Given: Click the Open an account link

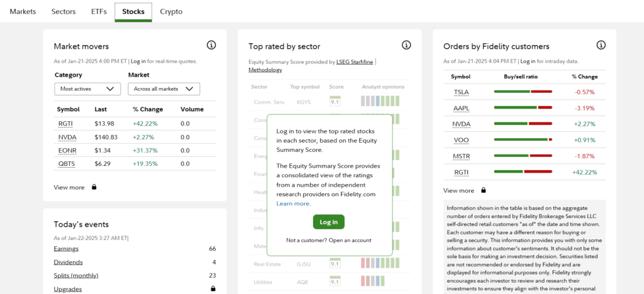Looking at the screenshot, I should 350,240.
